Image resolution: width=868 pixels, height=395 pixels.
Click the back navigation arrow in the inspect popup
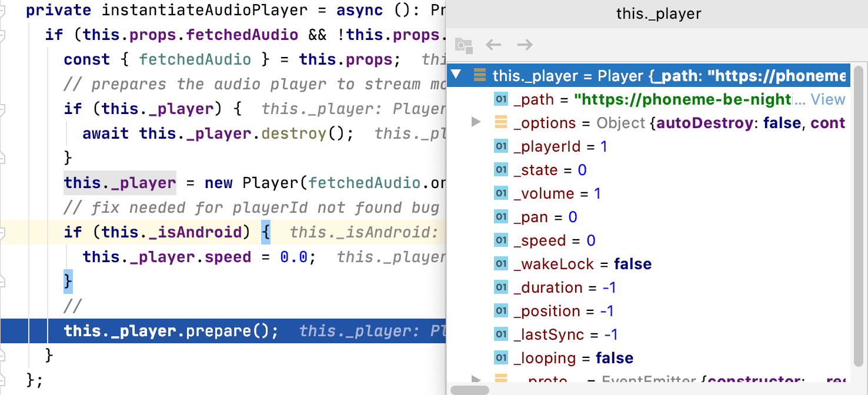click(493, 44)
